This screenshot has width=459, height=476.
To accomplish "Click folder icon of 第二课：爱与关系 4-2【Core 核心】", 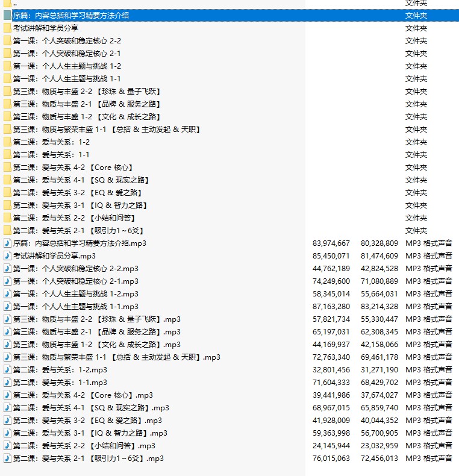I will [7, 168].
